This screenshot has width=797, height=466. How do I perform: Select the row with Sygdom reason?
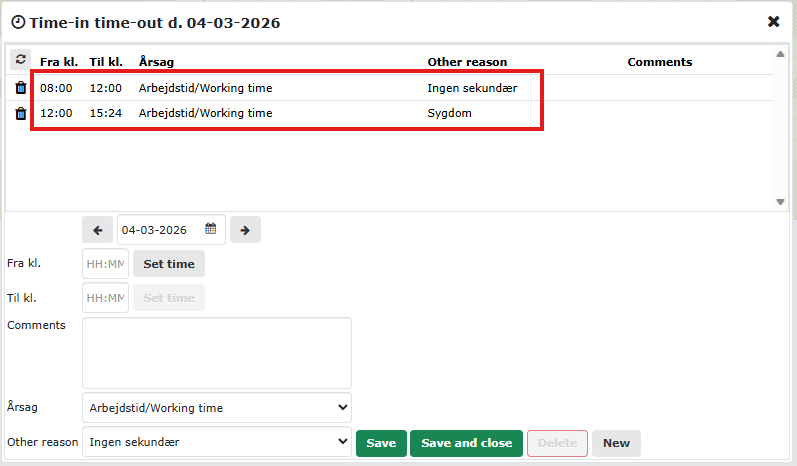coord(300,114)
